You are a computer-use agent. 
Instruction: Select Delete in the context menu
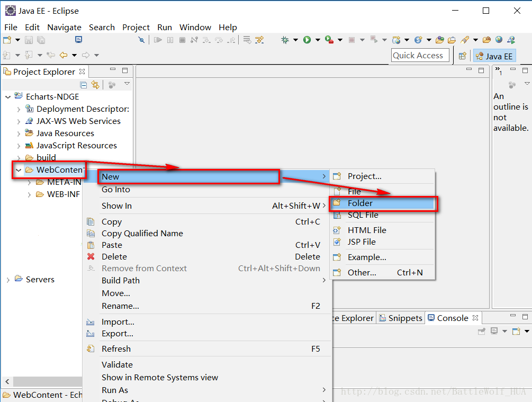pos(207,257)
